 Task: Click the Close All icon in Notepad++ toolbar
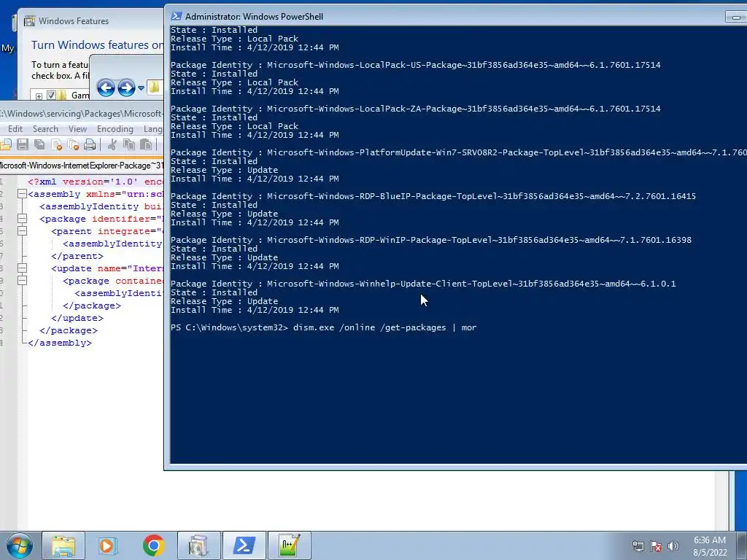pos(73,144)
